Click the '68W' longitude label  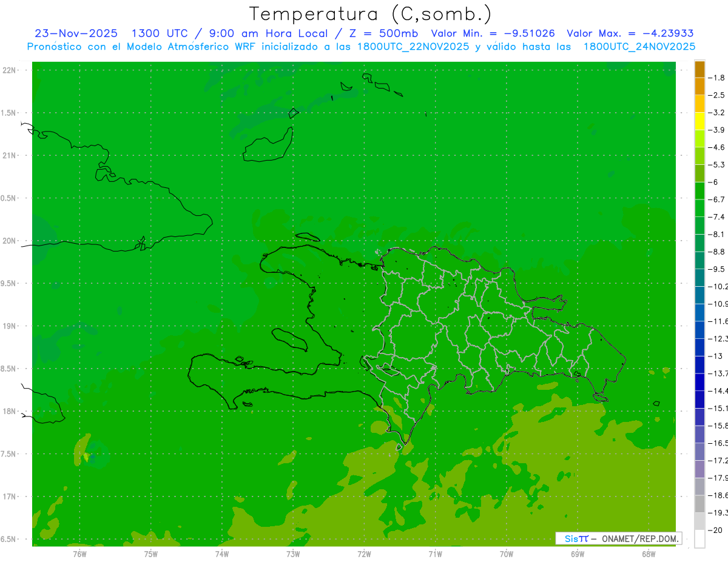click(649, 554)
